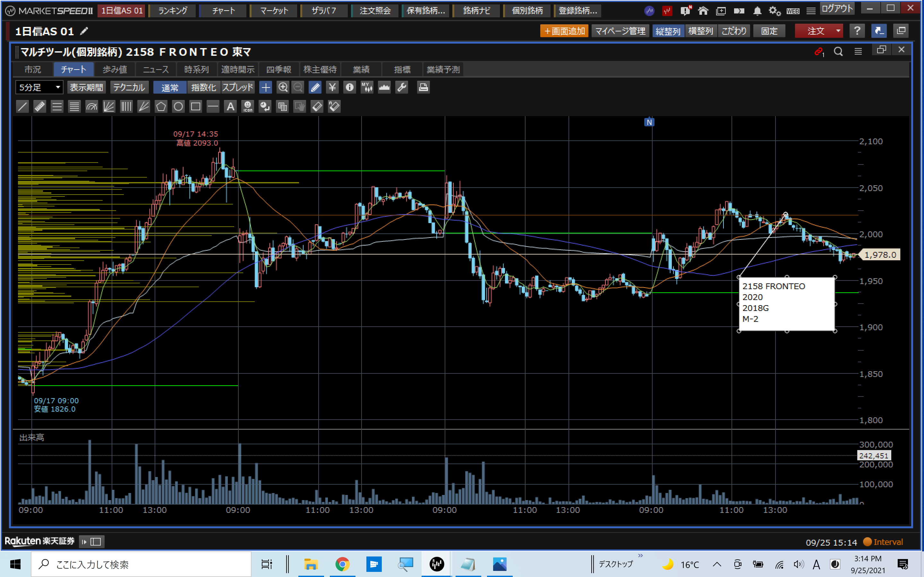This screenshot has height=577, width=924.
Task: Click the テクニカル button
Action: (x=129, y=88)
